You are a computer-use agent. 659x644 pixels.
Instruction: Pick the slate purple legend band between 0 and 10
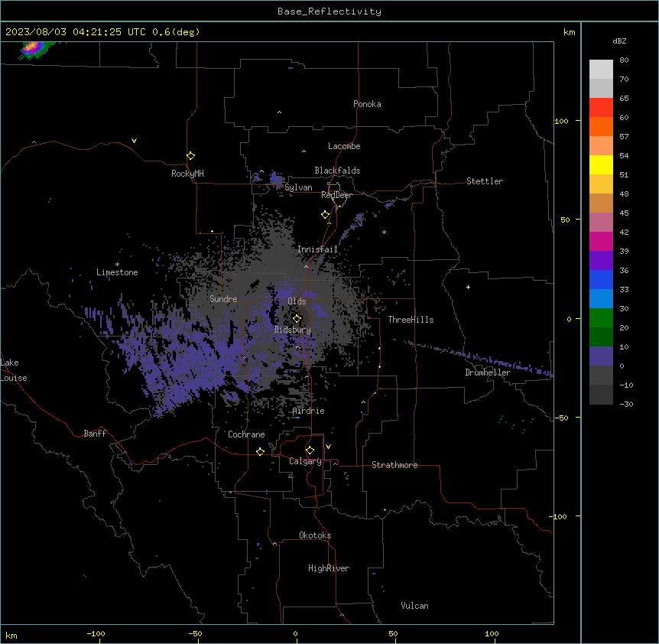tap(601, 356)
